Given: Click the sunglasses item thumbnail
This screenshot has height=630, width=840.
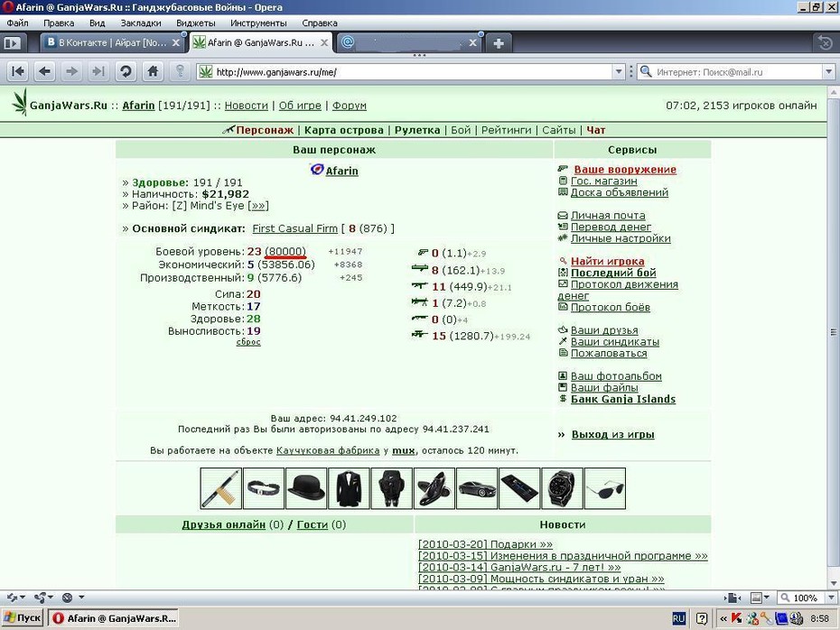Looking at the screenshot, I should [x=605, y=488].
